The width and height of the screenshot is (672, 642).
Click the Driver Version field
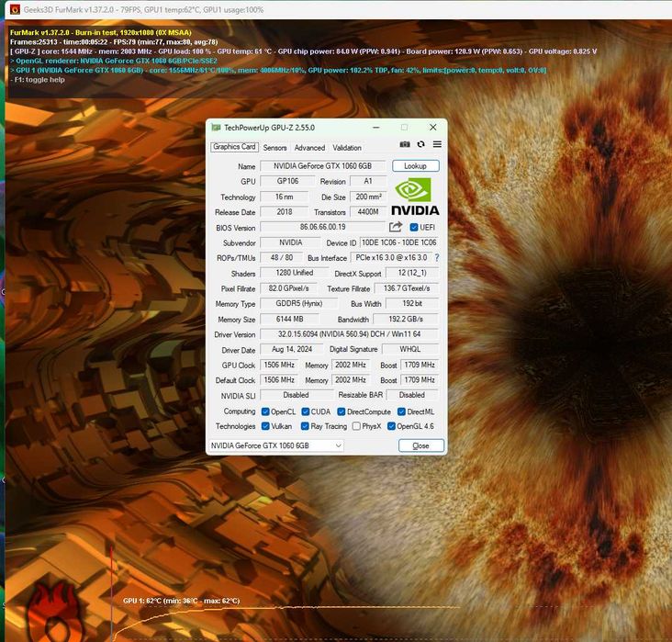click(x=349, y=334)
